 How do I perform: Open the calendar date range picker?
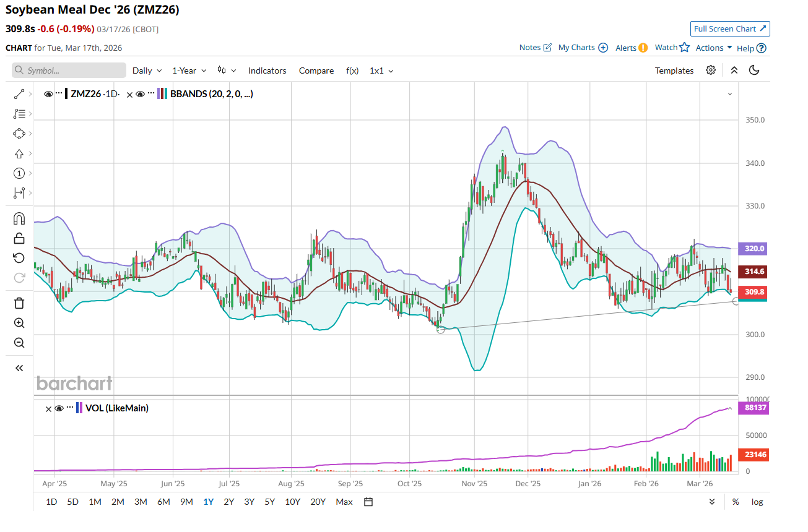(x=368, y=502)
